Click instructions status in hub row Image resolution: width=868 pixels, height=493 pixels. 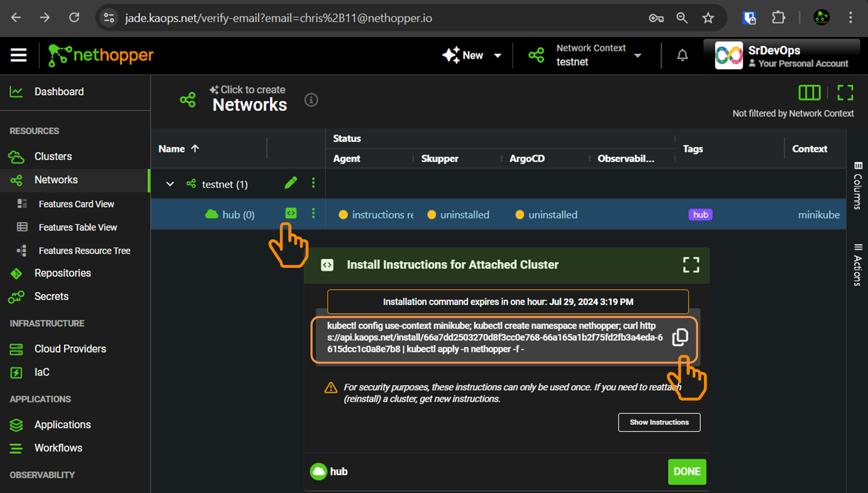pyautogui.click(x=376, y=215)
